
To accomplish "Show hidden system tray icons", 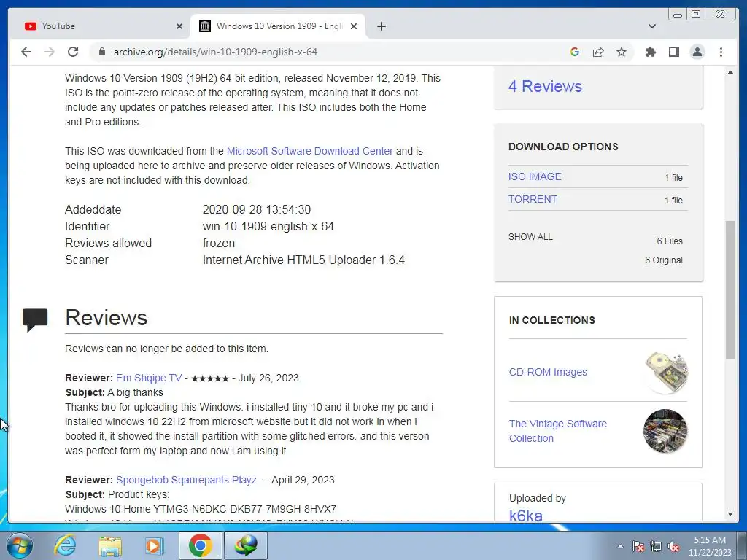I will 620,547.
